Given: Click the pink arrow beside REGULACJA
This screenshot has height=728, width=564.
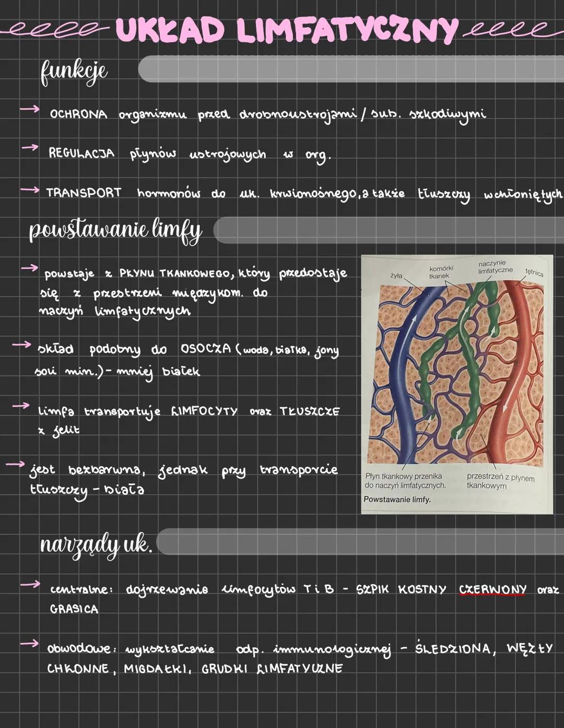Looking at the screenshot, I should pyautogui.click(x=30, y=148).
